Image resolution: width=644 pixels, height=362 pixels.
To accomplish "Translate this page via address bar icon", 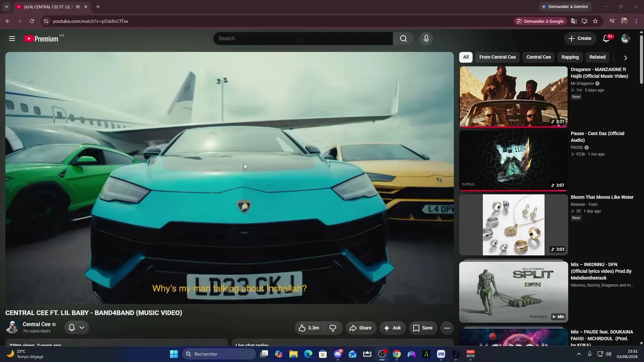I will tap(574, 21).
